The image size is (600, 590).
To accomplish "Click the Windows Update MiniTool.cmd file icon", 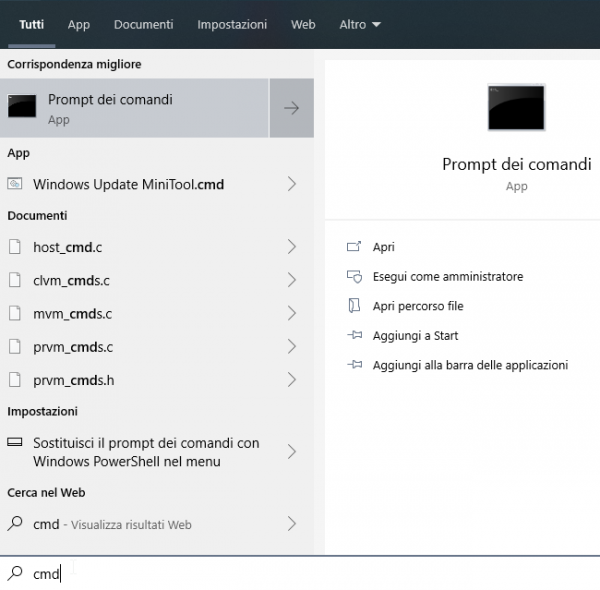I will tap(15, 184).
